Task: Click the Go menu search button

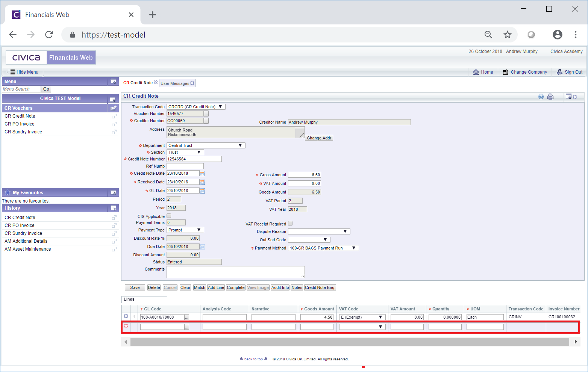Action: pos(46,89)
